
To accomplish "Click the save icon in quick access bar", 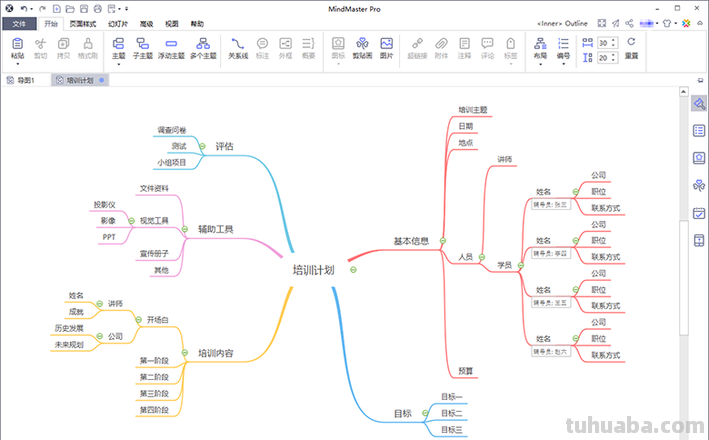I will click(84, 9).
